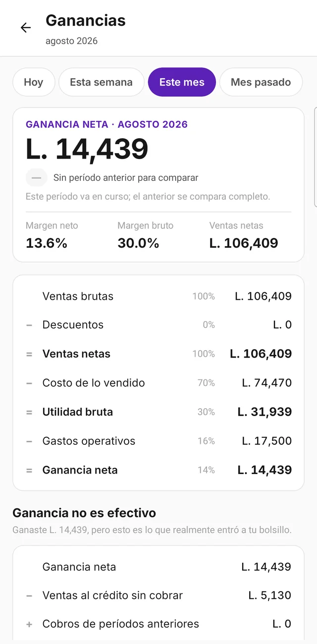The image size is (317, 644).
Task: Click the equals sign beside Ventas netas
Action: pyautogui.click(x=29, y=354)
